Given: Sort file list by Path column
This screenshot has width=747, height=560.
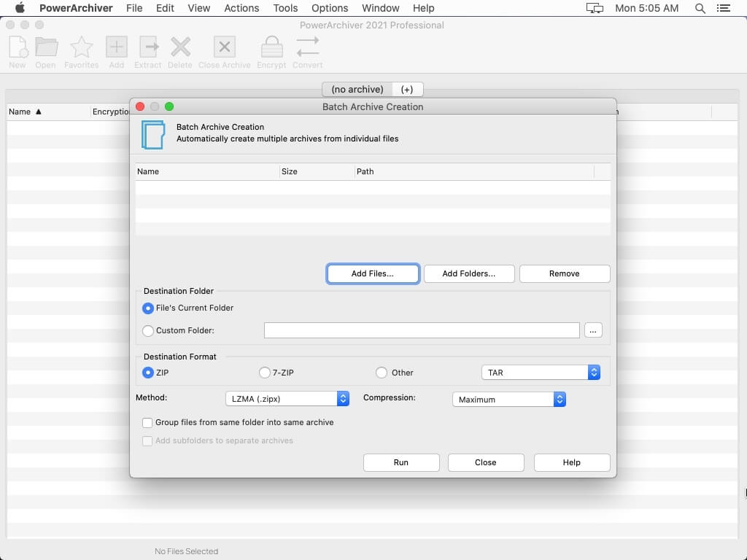Looking at the screenshot, I should coord(474,171).
